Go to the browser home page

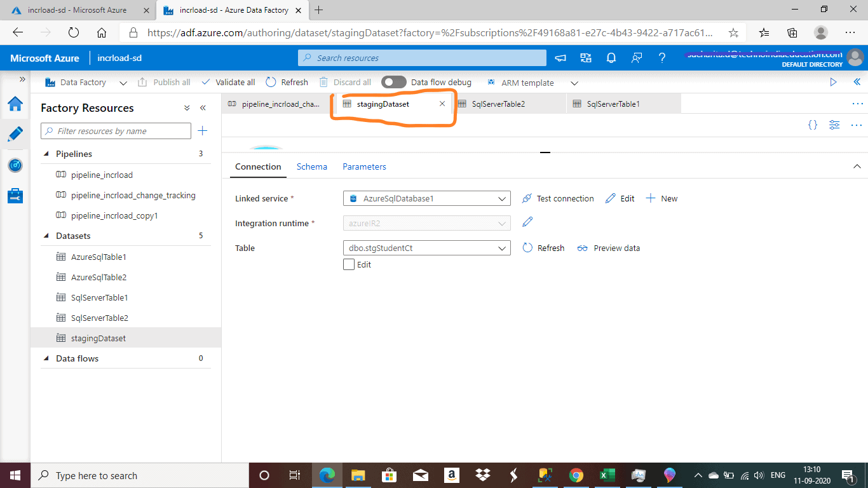click(102, 32)
